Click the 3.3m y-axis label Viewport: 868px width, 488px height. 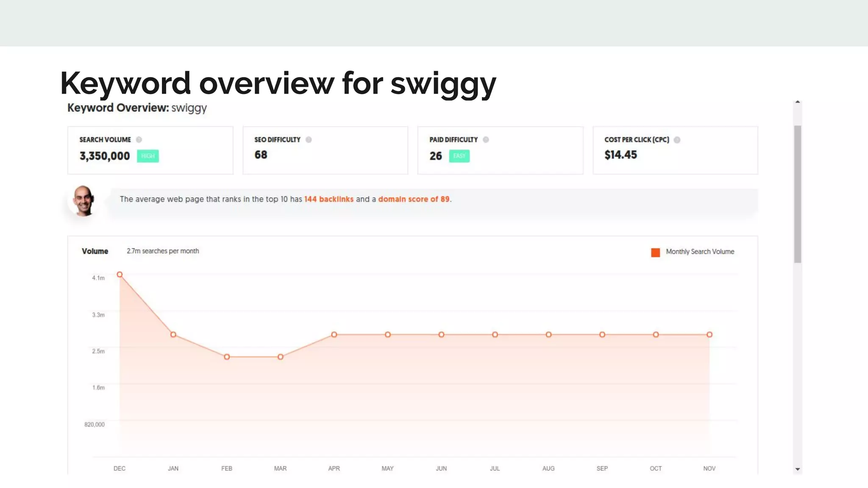(98, 315)
